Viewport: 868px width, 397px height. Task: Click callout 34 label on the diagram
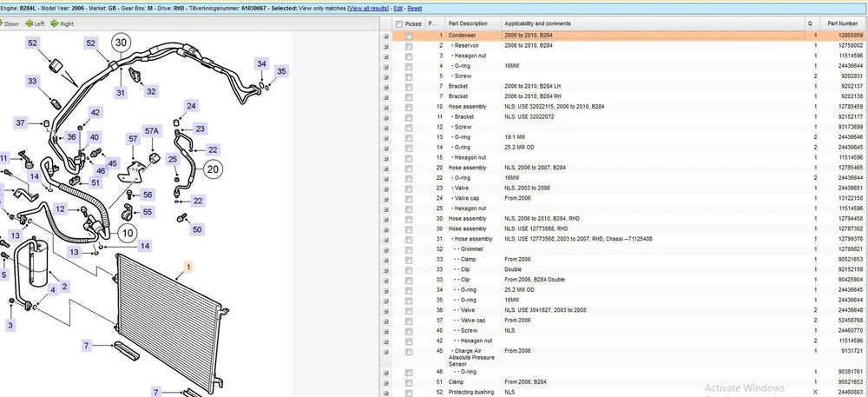pyautogui.click(x=261, y=63)
